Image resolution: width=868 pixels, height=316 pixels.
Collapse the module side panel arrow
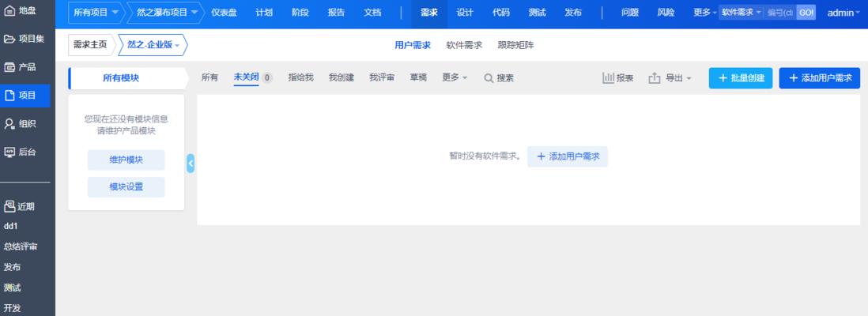(x=191, y=164)
